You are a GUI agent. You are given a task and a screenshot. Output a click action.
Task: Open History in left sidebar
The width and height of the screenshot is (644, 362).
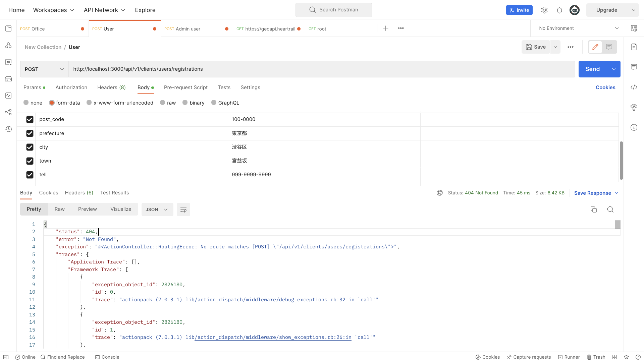(8, 129)
